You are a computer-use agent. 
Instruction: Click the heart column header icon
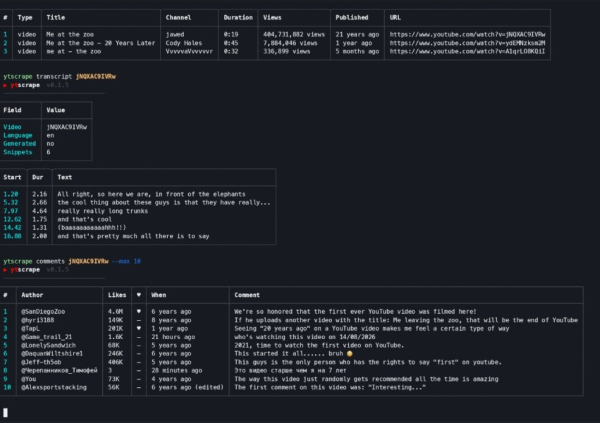(139, 295)
